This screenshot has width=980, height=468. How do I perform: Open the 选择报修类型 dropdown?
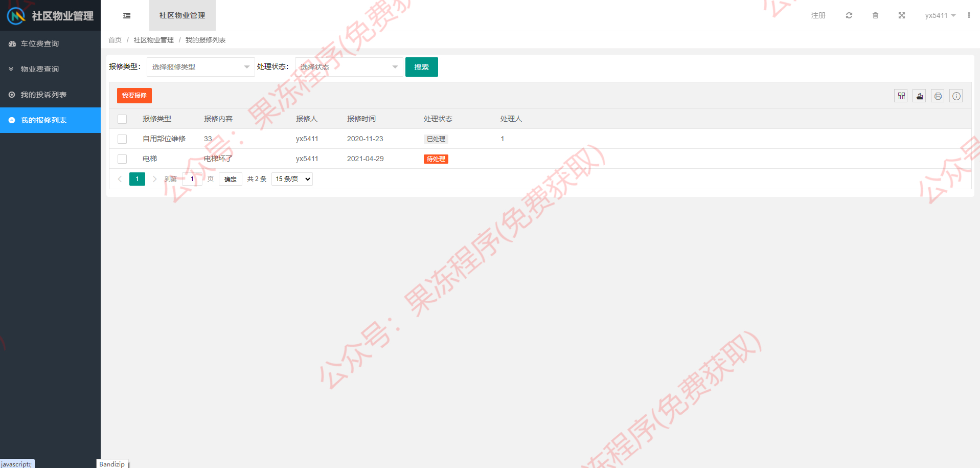tap(201, 67)
